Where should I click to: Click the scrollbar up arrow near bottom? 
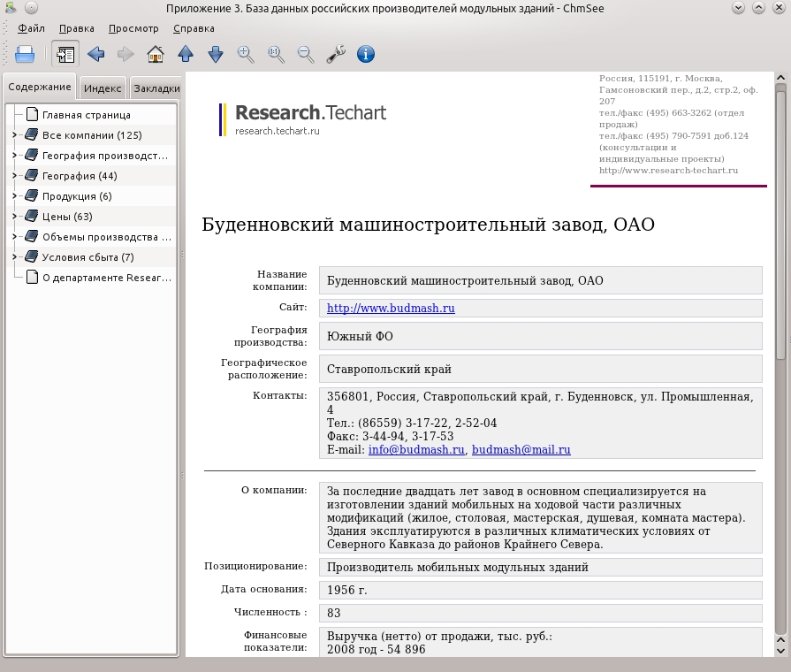(x=780, y=639)
